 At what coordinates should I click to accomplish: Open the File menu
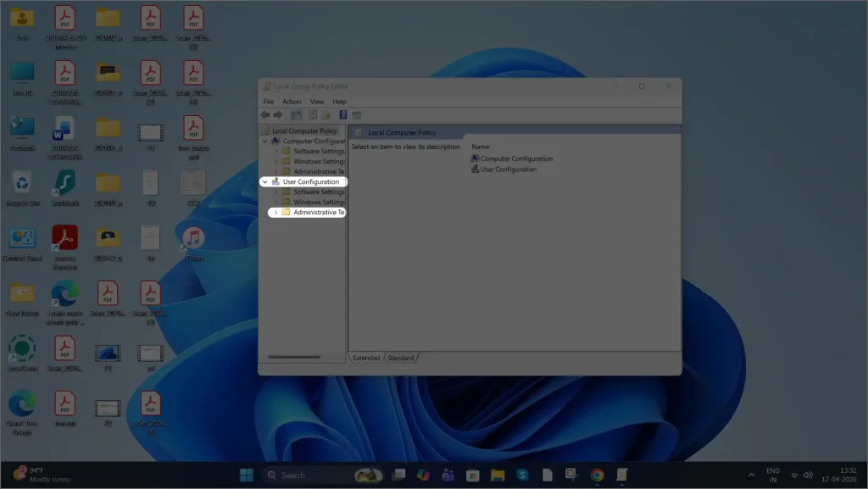point(269,102)
